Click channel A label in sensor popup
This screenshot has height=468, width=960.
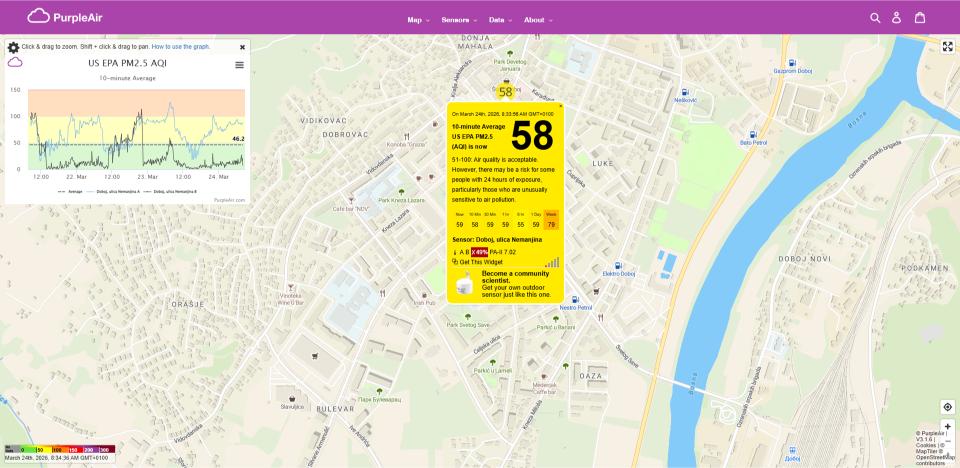point(460,252)
